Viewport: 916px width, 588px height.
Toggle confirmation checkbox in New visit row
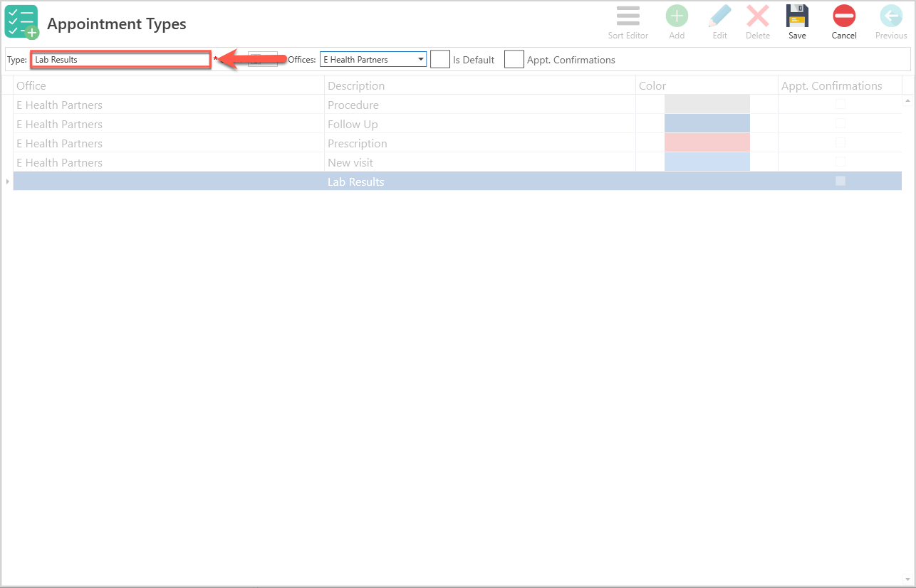tap(840, 162)
